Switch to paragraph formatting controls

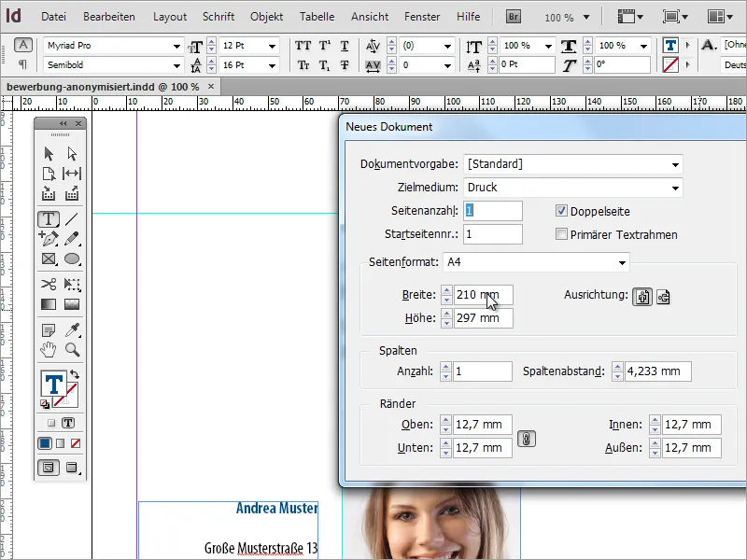22,64
